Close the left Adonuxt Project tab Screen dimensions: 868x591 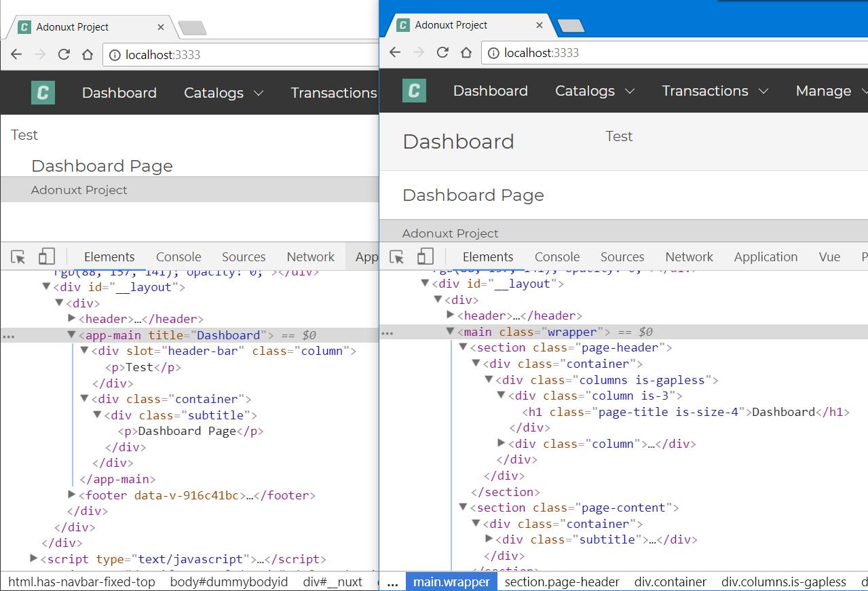pos(161,27)
